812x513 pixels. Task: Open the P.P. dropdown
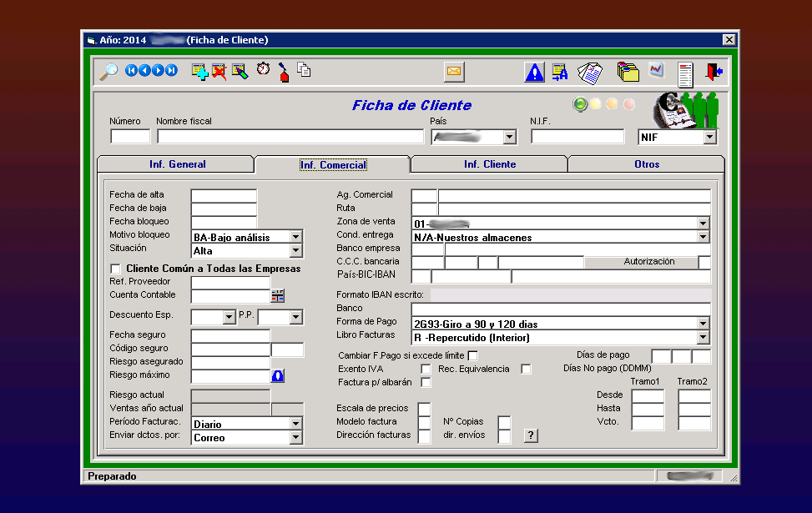(x=295, y=317)
